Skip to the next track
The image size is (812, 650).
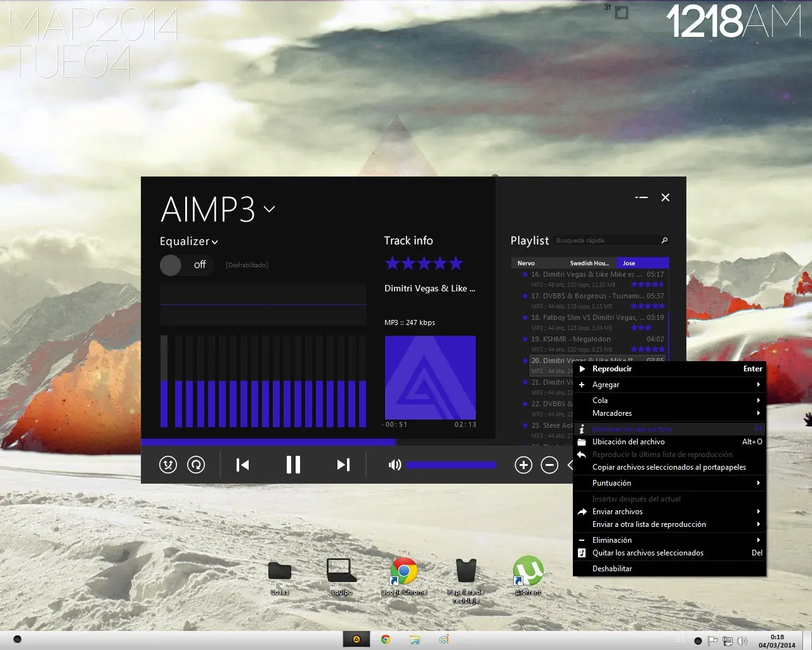pyautogui.click(x=343, y=465)
